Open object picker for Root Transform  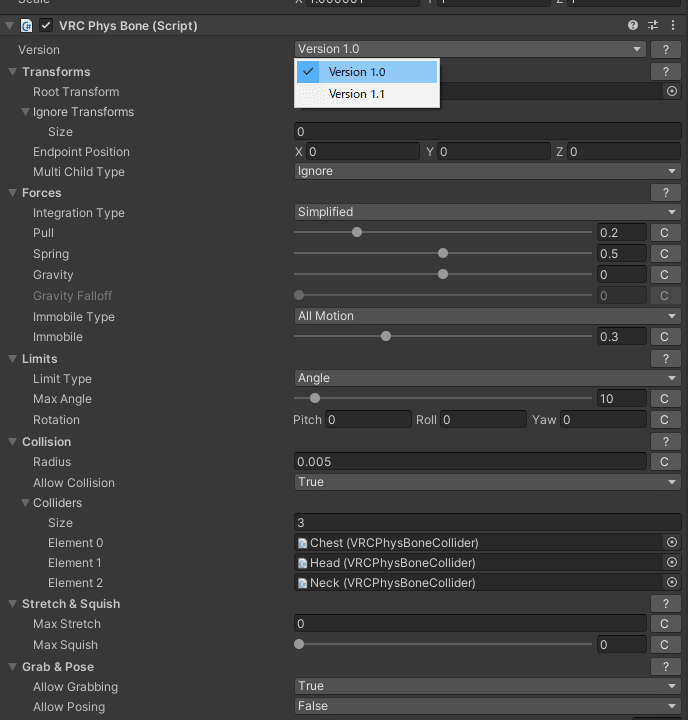(x=672, y=91)
